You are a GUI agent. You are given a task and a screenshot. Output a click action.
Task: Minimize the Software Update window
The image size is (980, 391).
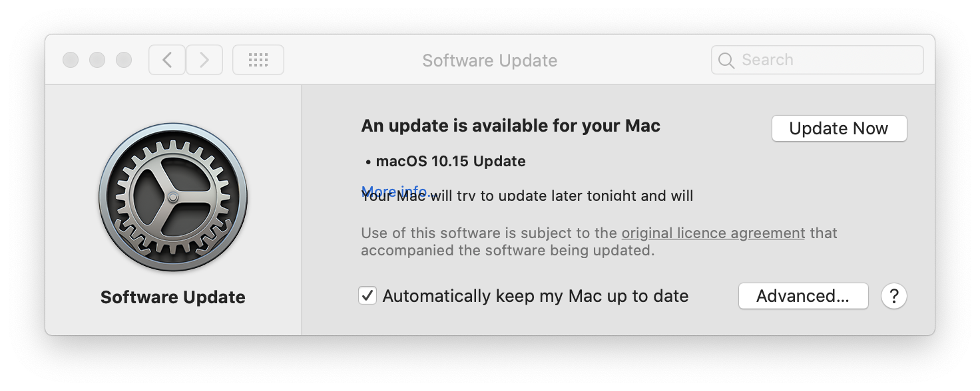(97, 61)
